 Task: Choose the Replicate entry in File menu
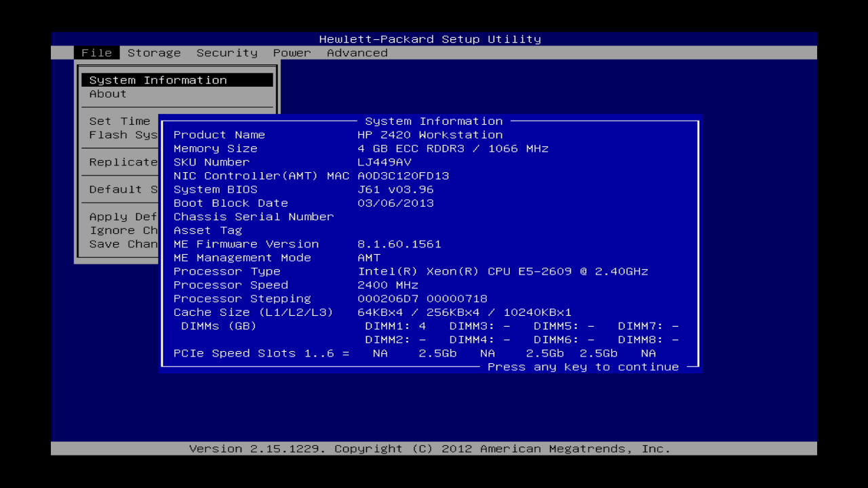[123, 162]
